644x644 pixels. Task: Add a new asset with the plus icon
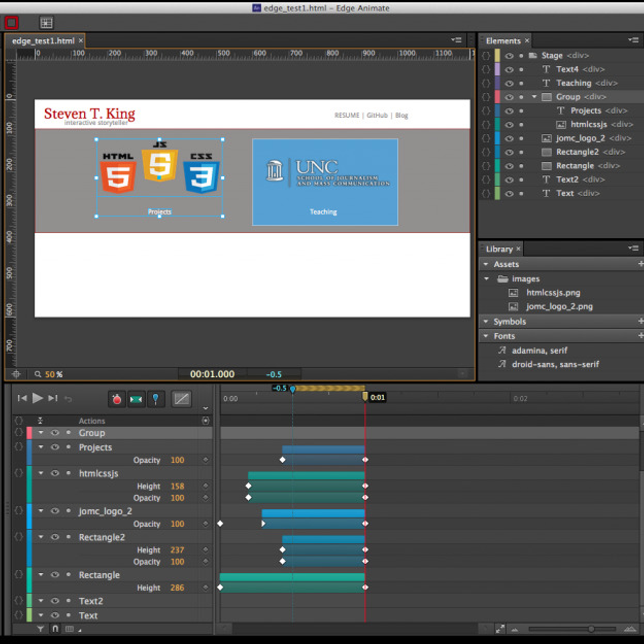pyautogui.click(x=640, y=264)
